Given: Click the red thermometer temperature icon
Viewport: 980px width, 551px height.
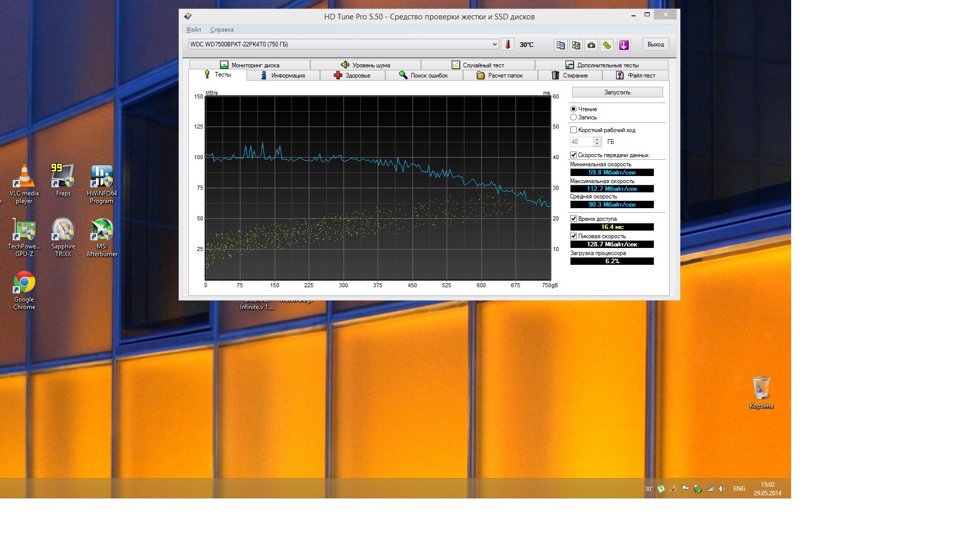Looking at the screenshot, I should point(507,44).
